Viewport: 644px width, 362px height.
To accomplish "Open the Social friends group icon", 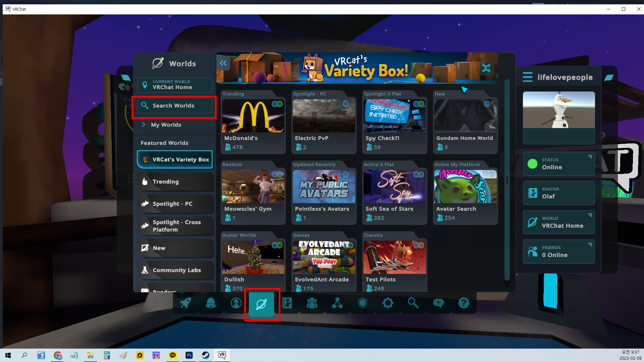I will (312, 303).
